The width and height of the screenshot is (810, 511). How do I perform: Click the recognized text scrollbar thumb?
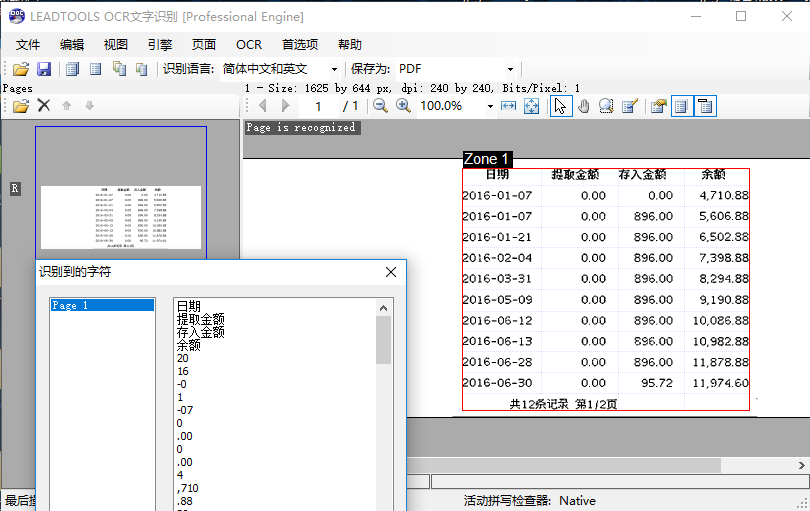tap(383, 340)
